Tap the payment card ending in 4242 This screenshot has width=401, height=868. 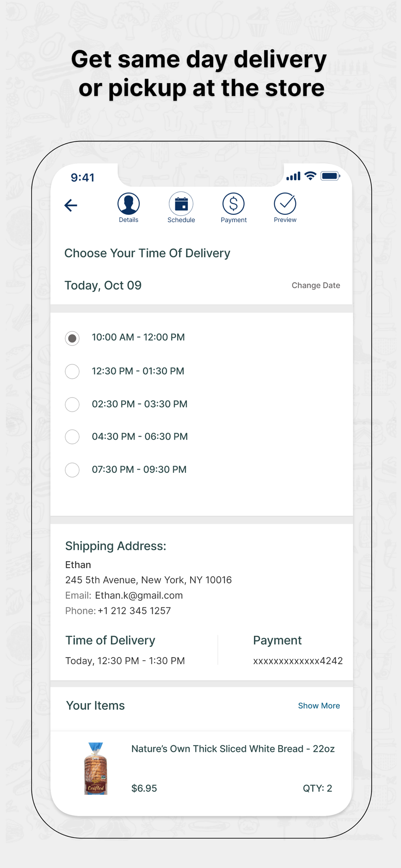pyautogui.click(x=298, y=661)
